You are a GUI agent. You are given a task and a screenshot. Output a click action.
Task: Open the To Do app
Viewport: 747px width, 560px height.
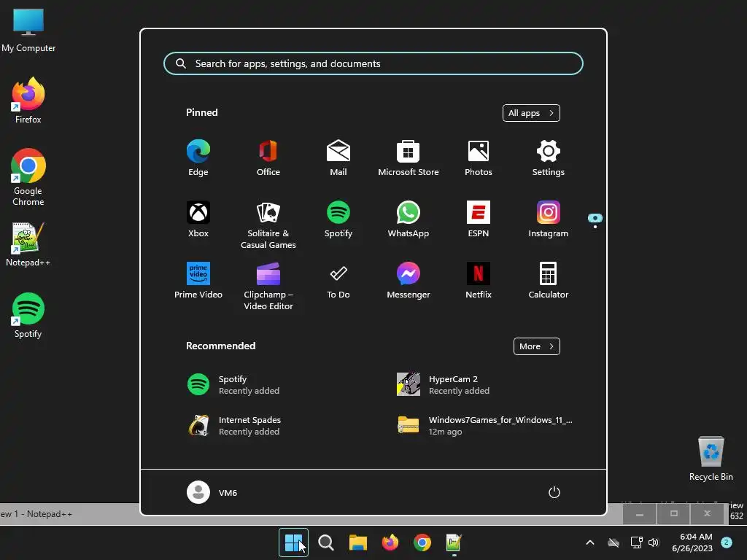pos(338,280)
